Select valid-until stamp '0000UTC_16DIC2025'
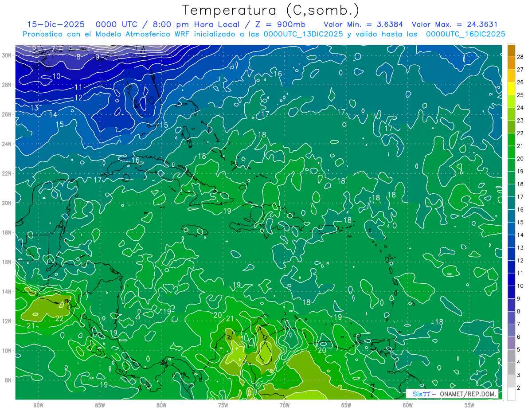The width and height of the screenshot is (532, 411). click(x=465, y=34)
